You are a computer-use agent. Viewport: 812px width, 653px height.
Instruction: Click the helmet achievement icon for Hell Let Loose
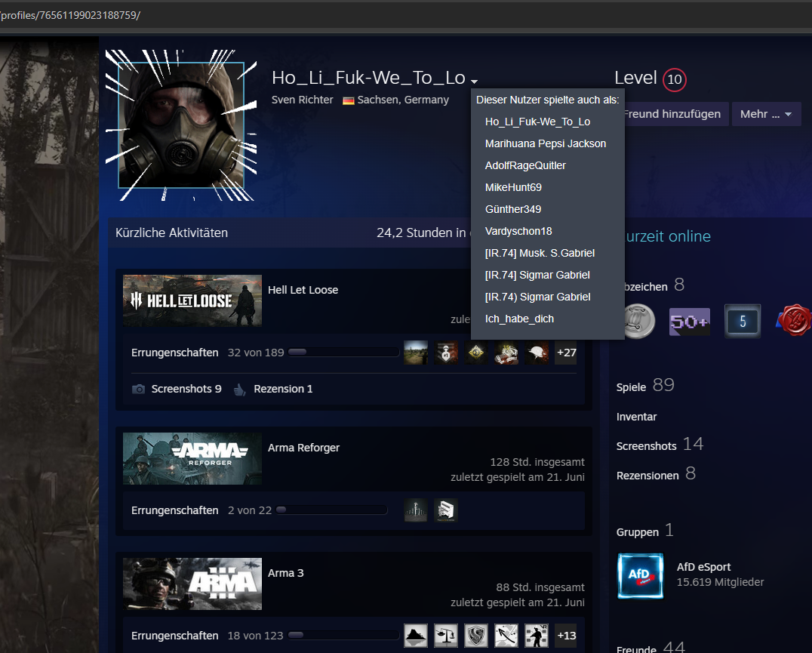coord(537,353)
